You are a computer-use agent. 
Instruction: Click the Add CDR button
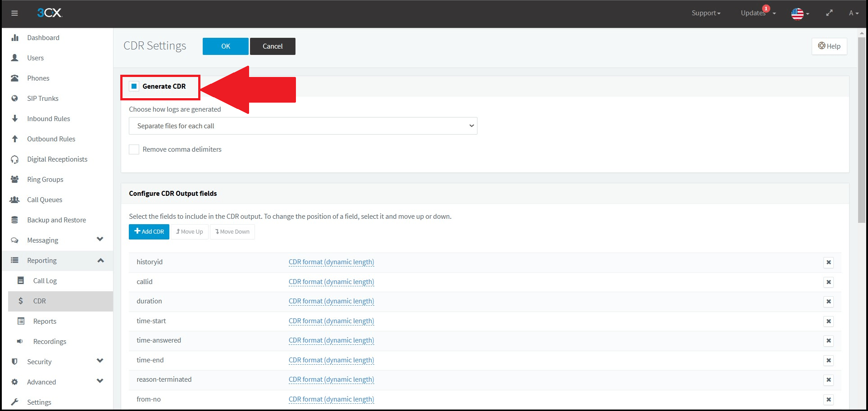[149, 231]
